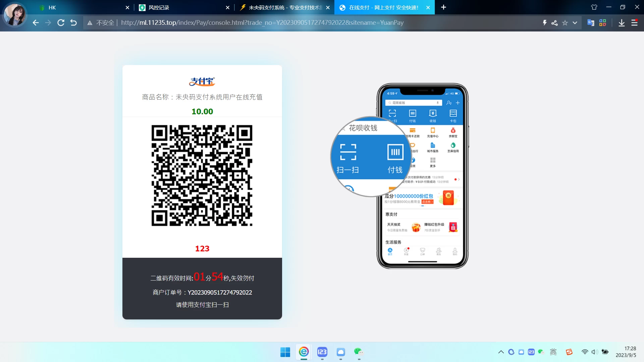The height and width of the screenshot is (362, 644).
Task: Click new tab button to open tab
Action: (444, 7)
